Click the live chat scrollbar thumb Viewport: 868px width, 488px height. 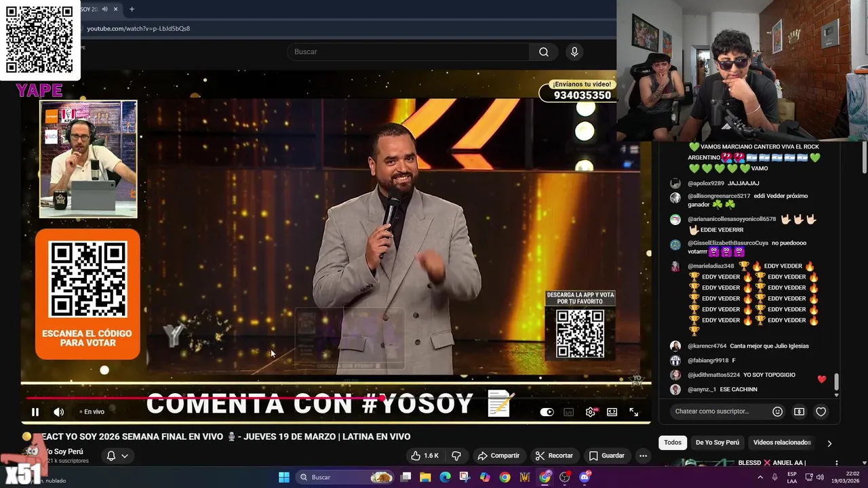click(x=836, y=382)
